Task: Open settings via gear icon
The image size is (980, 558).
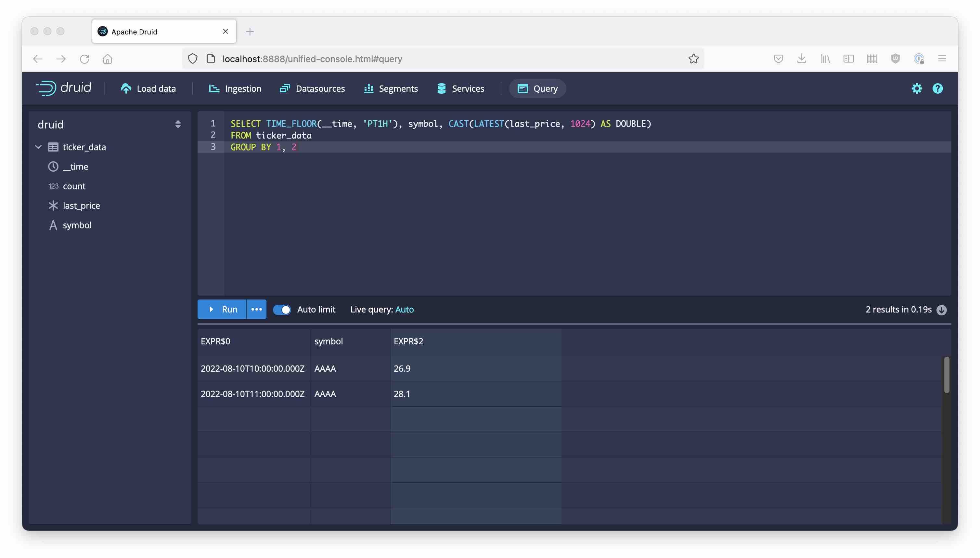Action: (x=917, y=88)
